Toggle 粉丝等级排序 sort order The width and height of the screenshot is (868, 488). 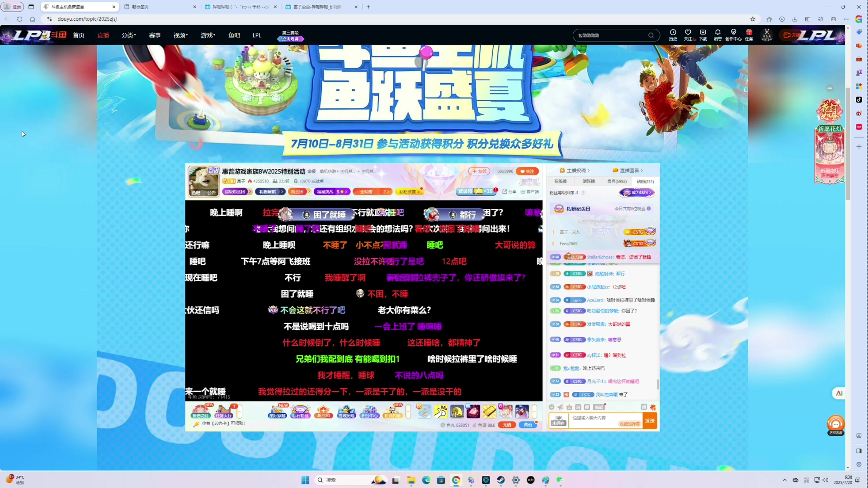click(x=564, y=192)
